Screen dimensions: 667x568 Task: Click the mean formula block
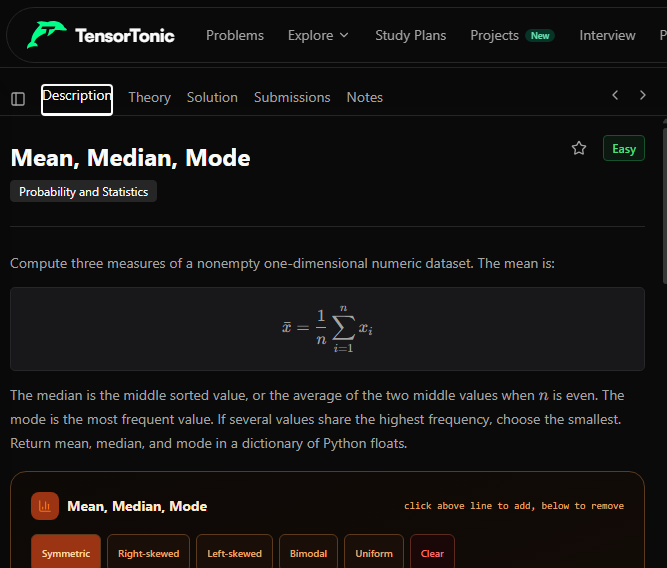click(x=328, y=329)
